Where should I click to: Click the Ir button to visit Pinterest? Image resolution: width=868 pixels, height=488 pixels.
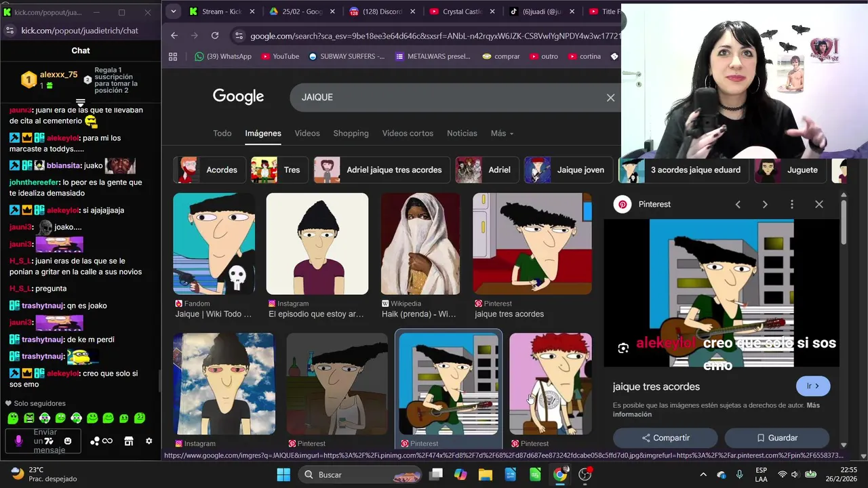tap(813, 386)
